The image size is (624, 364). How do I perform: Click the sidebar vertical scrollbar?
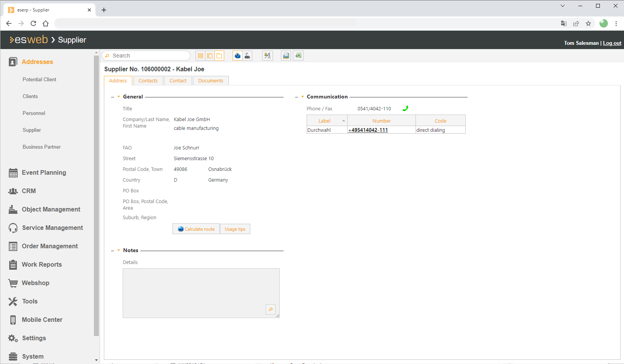click(96, 192)
